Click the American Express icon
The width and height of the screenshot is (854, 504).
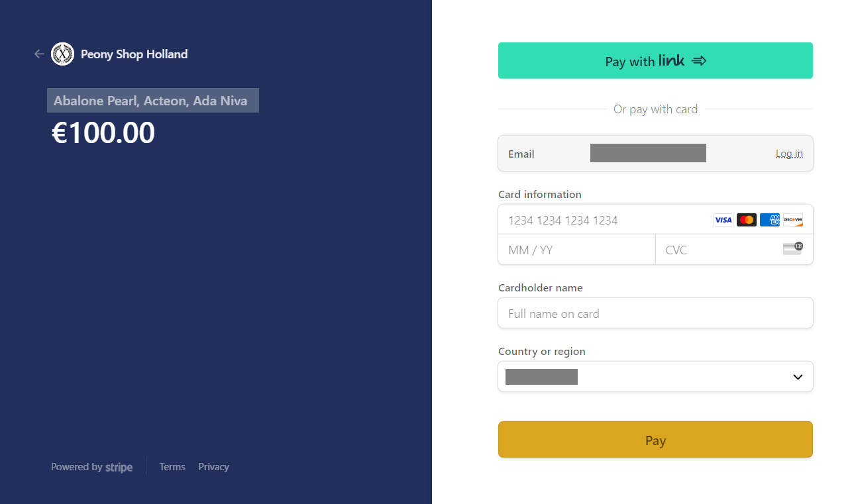click(x=769, y=220)
